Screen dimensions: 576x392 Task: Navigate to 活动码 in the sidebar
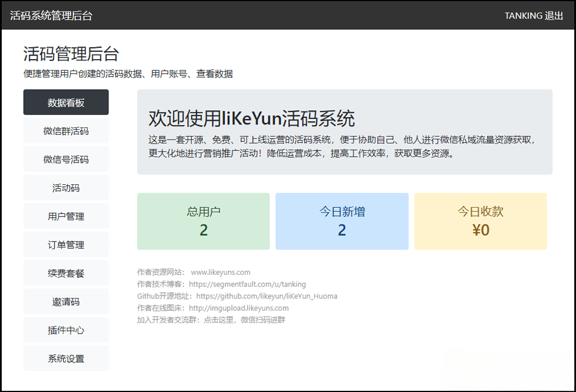[x=65, y=188]
